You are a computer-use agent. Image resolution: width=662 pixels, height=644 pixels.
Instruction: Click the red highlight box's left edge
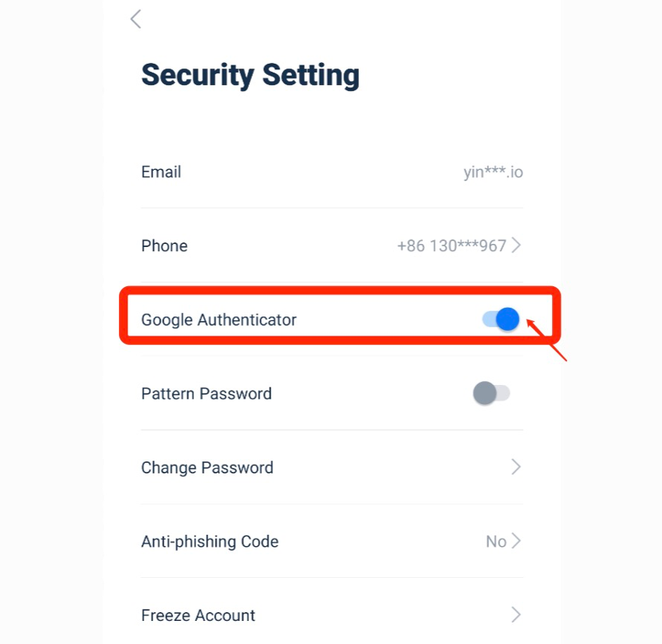pyautogui.click(x=123, y=317)
